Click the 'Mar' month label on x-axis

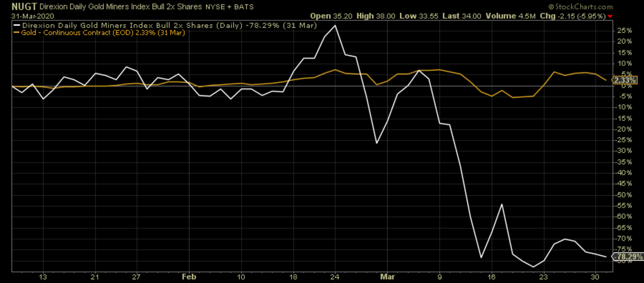(x=387, y=277)
